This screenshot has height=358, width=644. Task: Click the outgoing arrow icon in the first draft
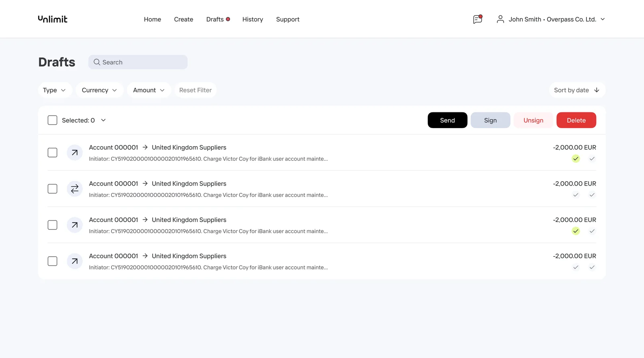75,153
